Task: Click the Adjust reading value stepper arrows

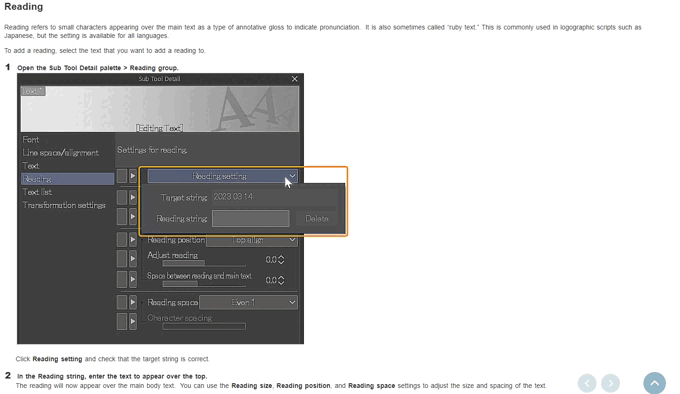Action: click(281, 260)
